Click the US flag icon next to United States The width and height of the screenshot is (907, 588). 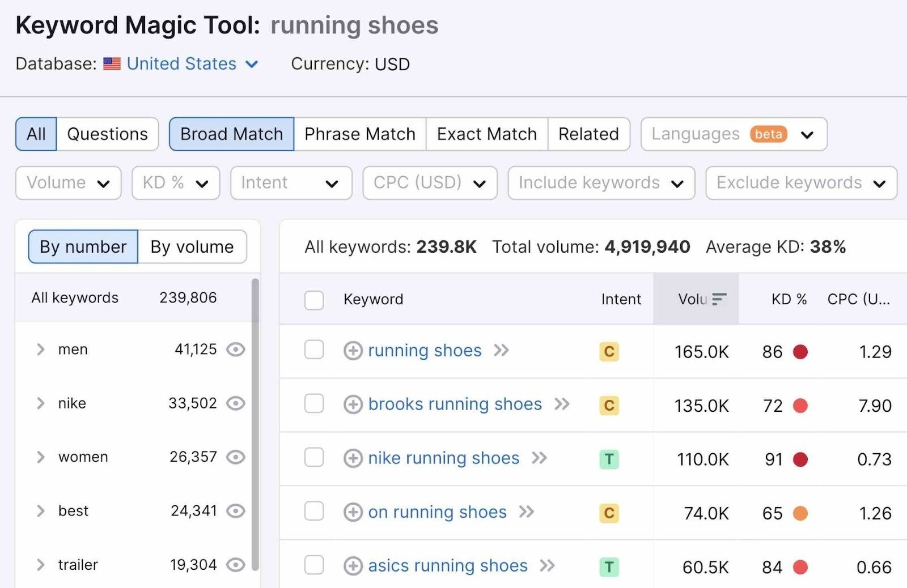click(x=112, y=63)
